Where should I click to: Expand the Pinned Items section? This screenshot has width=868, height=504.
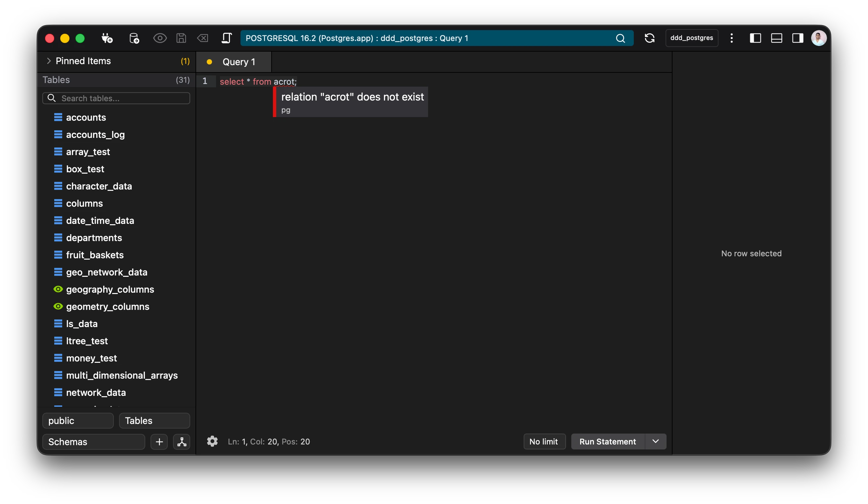(x=49, y=61)
